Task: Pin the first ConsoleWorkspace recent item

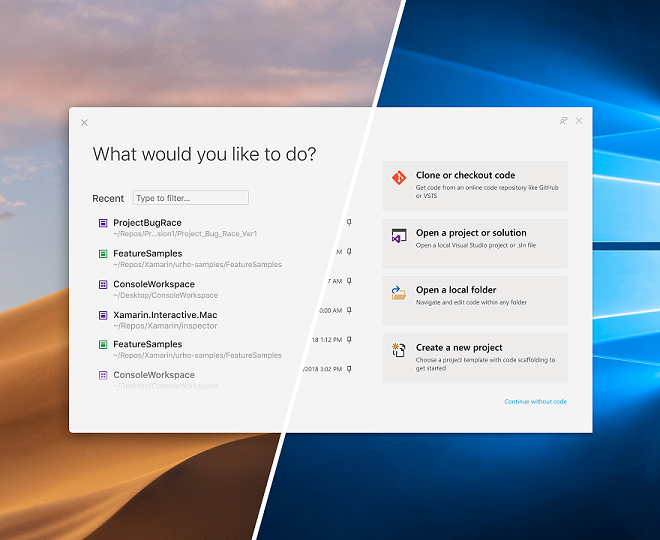Action: pos(349,281)
